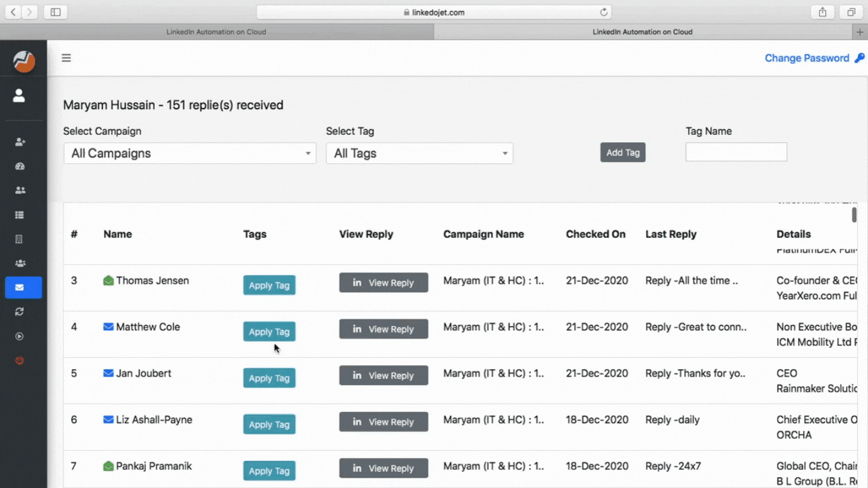The height and width of the screenshot is (488, 868).
Task: Click the Change Password link
Action: (x=807, y=58)
